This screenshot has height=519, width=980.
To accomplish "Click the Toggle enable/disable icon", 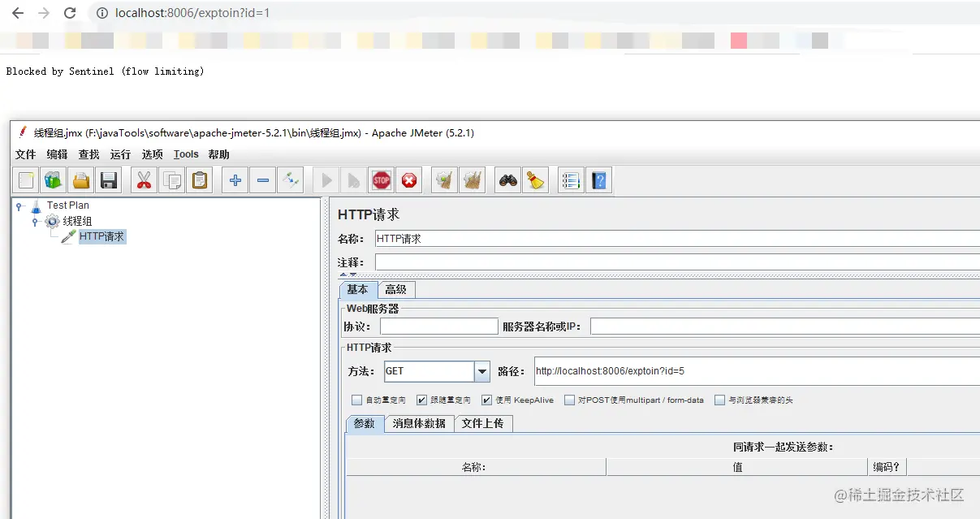I will (x=291, y=180).
